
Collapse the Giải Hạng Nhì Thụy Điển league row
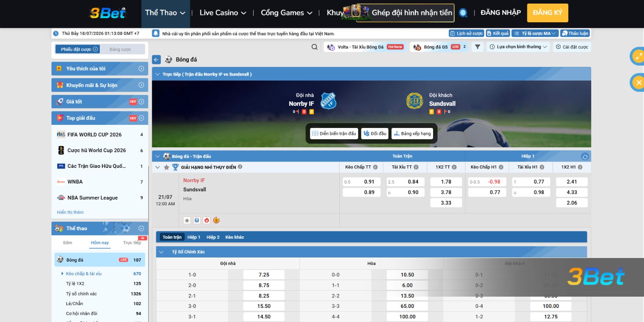click(x=157, y=167)
